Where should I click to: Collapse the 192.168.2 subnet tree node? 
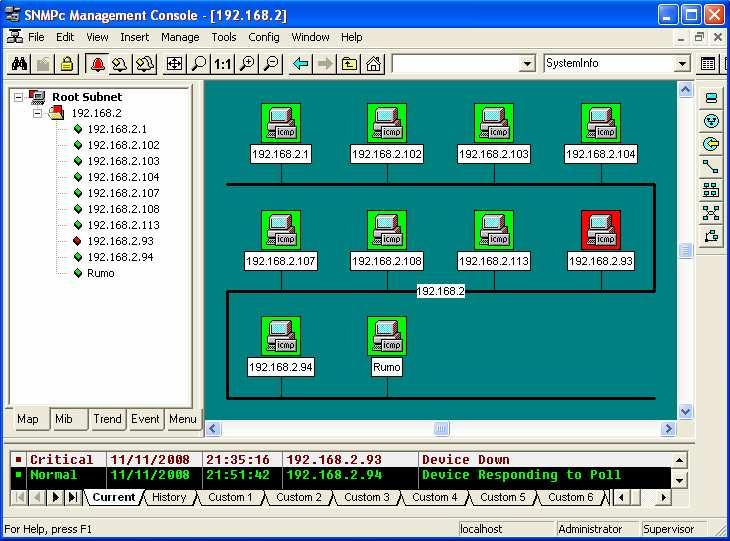pos(38,113)
